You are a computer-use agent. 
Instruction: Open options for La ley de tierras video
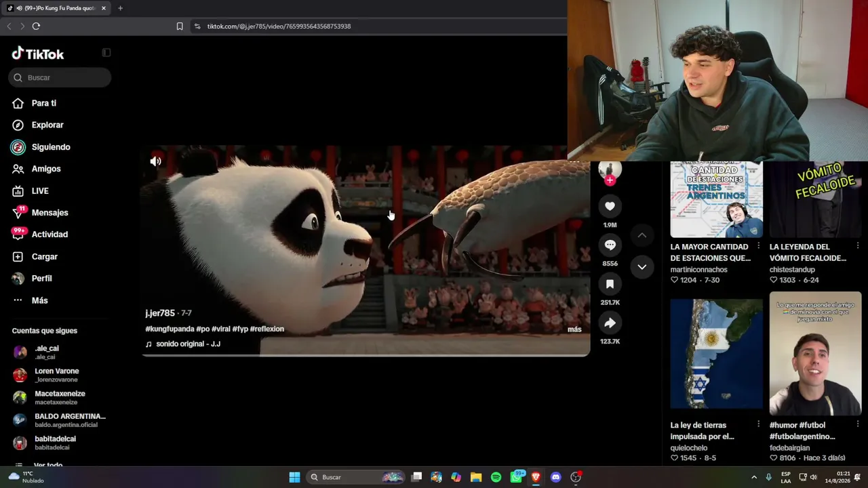[758, 424]
